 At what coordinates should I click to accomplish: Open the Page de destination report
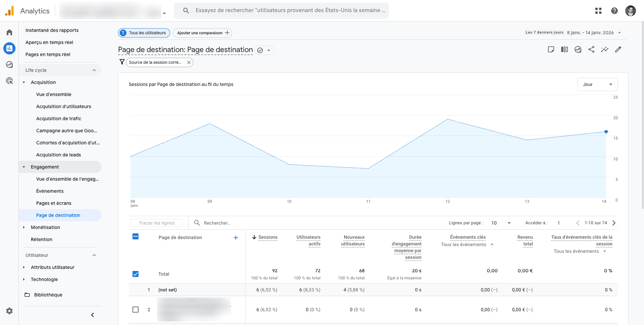[58, 215]
